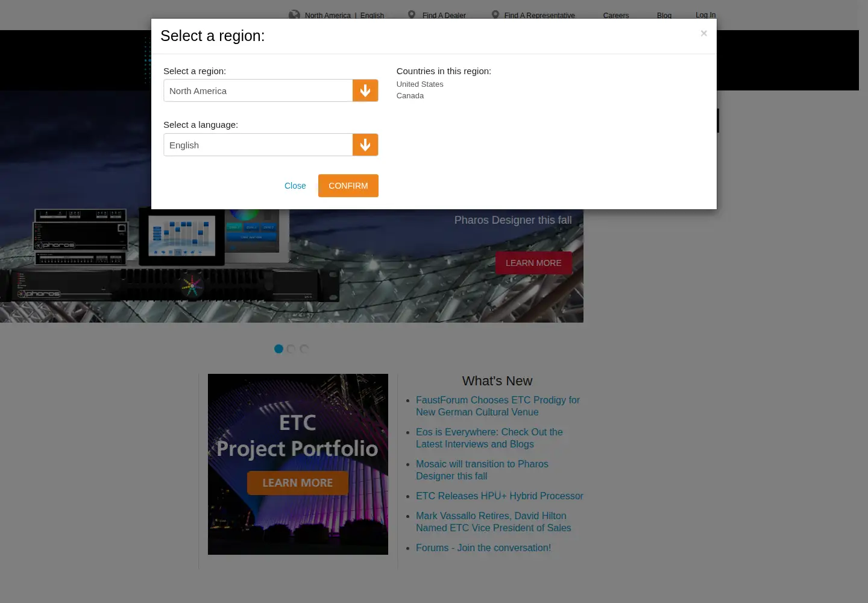868x603 pixels.
Task: Open FaustForum Chooses ETC Prodigy article
Action: pyautogui.click(x=498, y=406)
